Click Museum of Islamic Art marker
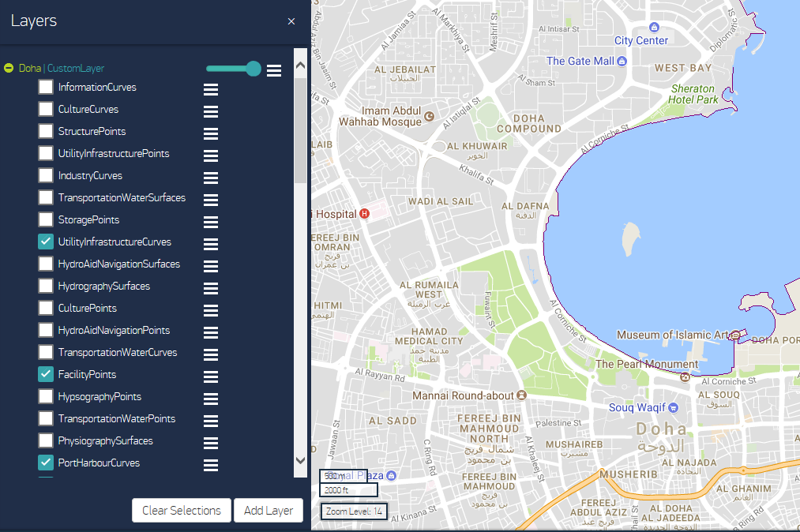This screenshot has width=800, height=532. [734, 335]
